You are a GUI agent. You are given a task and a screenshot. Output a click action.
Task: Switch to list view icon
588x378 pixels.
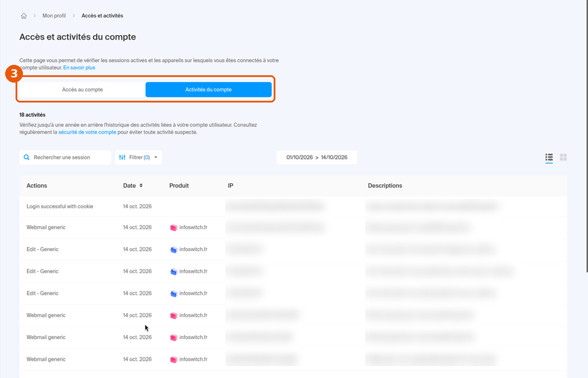549,157
